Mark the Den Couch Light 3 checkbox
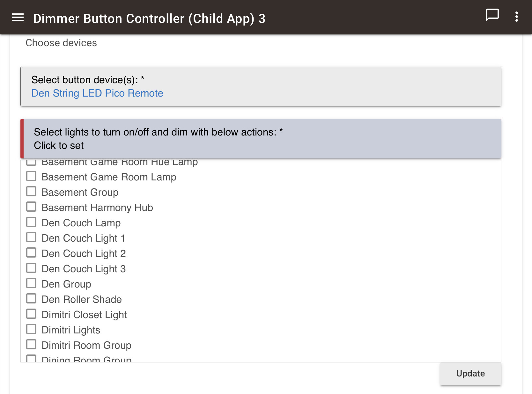 [x=31, y=268]
